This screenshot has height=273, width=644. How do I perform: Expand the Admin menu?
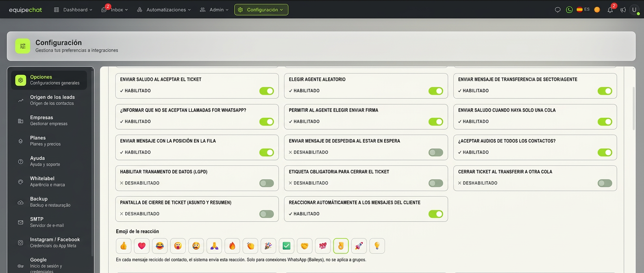[x=214, y=10]
